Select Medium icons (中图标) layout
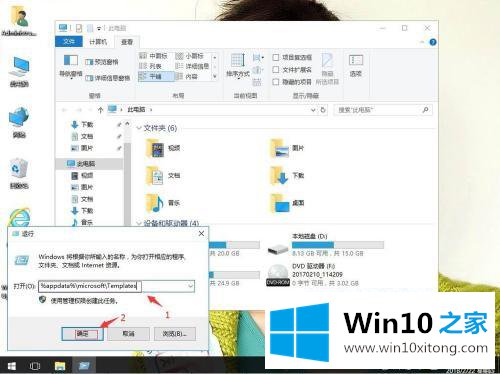Viewport: 500px width, 374px height. pyautogui.click(x=154, y=56)
